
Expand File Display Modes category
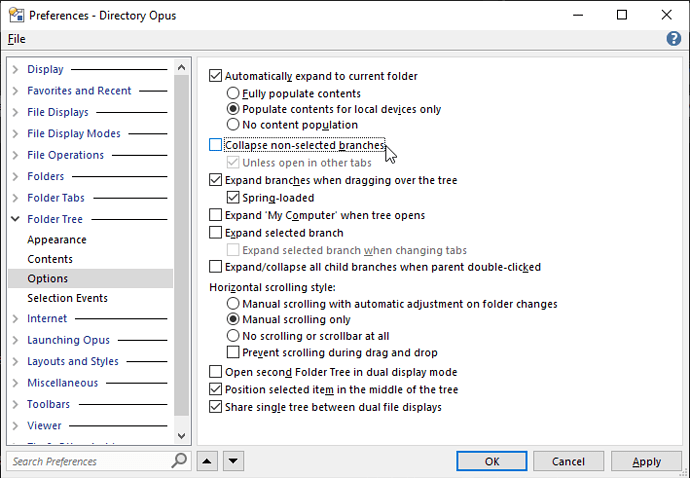15,133
